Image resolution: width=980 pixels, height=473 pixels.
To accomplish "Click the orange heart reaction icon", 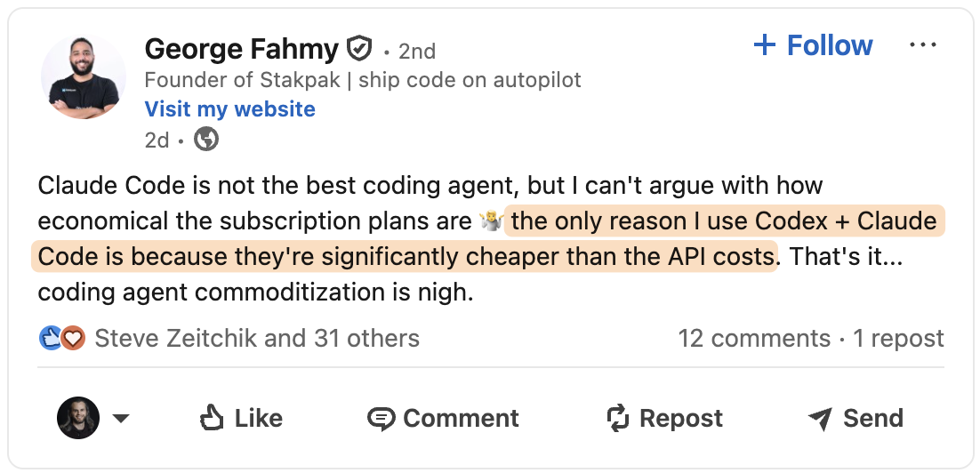I will point(72,339).
